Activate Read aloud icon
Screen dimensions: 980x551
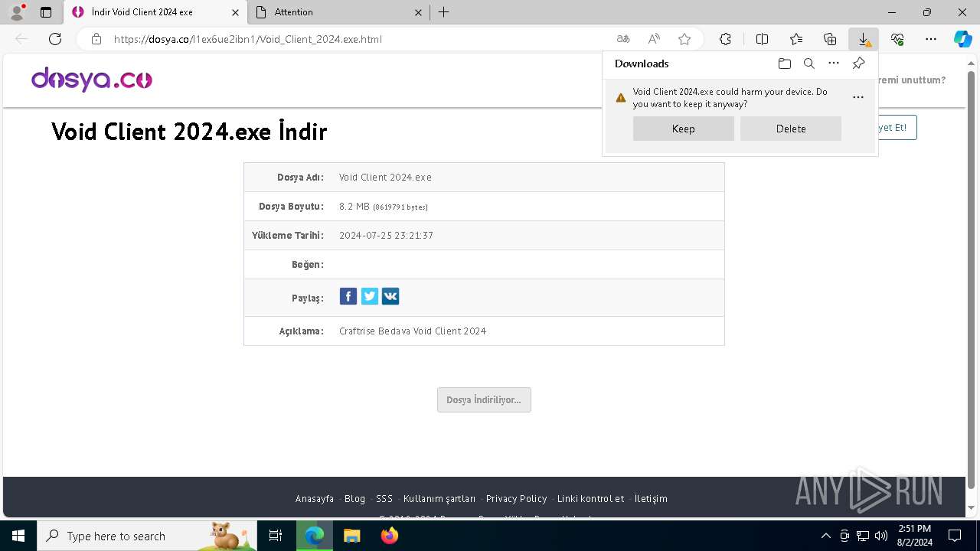point(654,39)
